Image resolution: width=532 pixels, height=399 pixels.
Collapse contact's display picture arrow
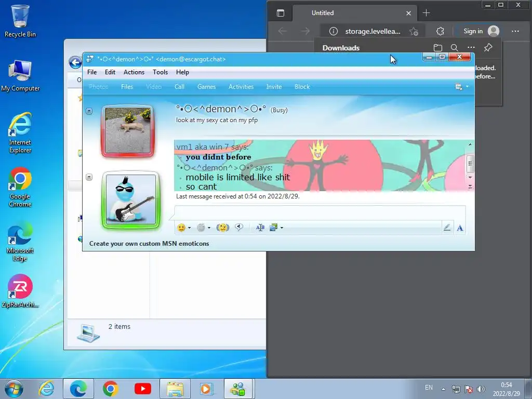coord(89,111)
